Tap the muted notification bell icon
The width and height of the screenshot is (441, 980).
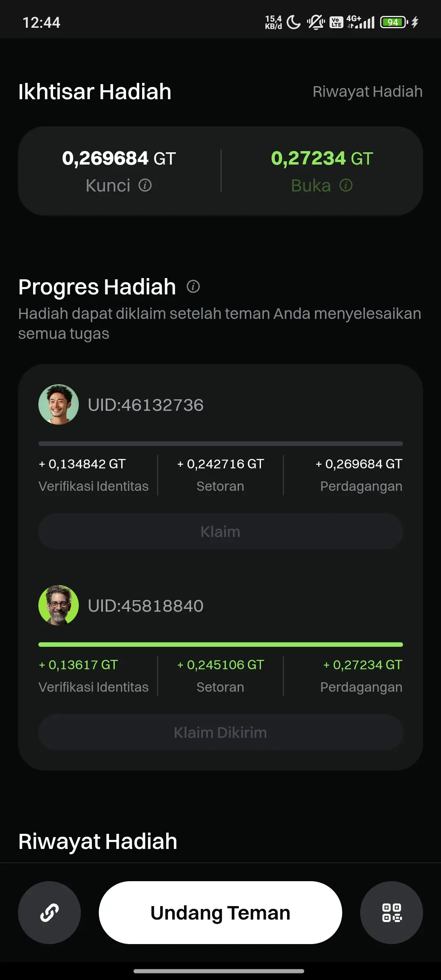[316, 22]
